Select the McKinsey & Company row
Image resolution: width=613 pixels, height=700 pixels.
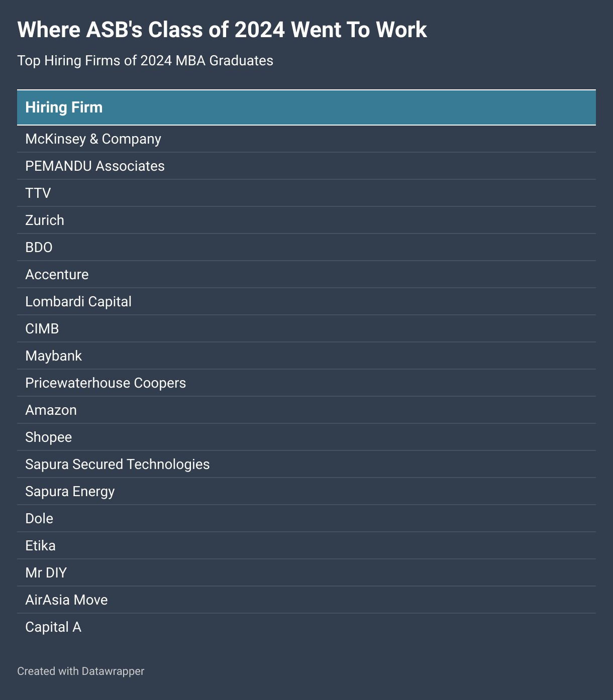93,139
